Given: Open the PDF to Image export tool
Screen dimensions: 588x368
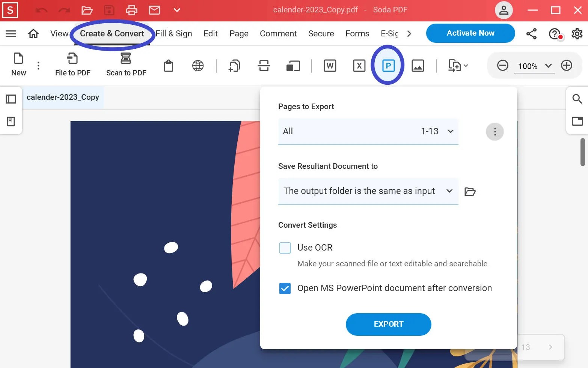Looking at the screenshot, I should [x=418, y=66].
